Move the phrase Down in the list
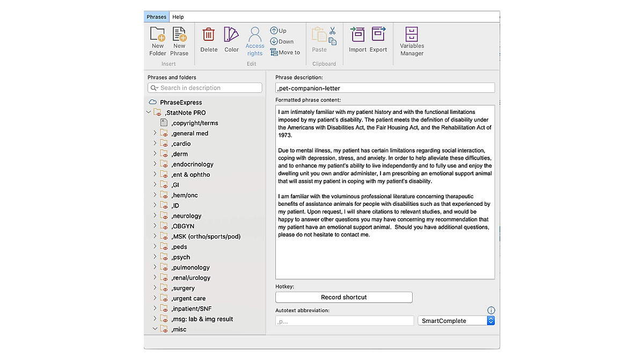The image size is (644, 360). tap(281, 41)
